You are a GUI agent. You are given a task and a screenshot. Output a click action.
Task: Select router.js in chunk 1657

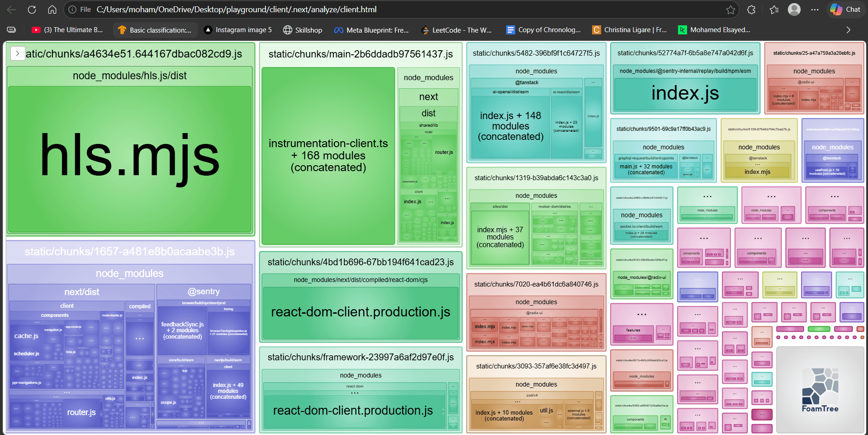pyautogui.click(x=81, y=412)
